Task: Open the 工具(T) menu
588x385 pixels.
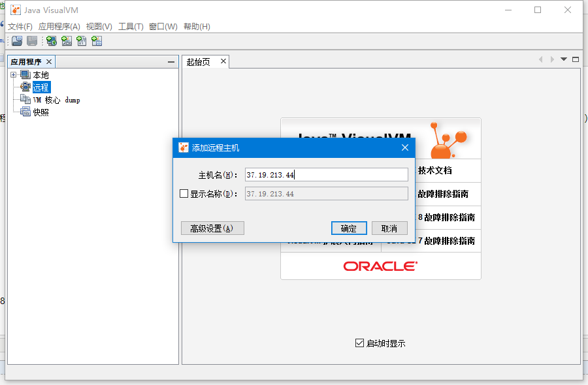Action: click(131, 27)
